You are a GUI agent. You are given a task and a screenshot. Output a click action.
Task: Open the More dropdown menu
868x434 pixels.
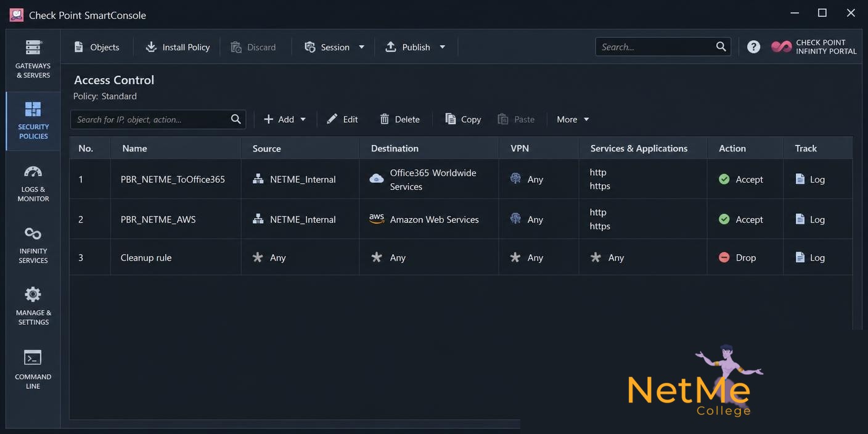point(573,119)
